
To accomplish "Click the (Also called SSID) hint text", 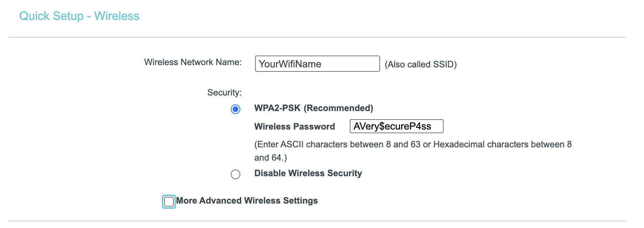I will coord(421,64).
